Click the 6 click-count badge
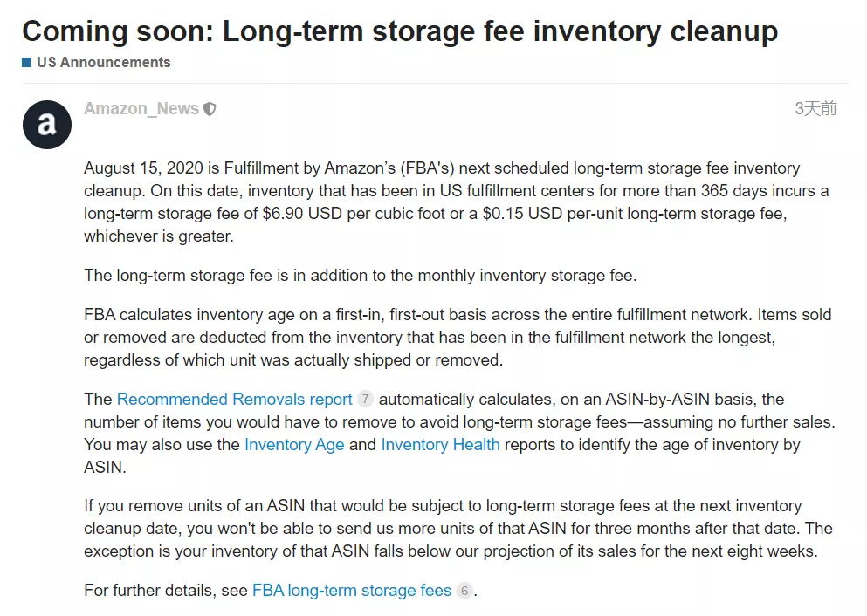Viewport: 867px width, 616px height. (464, 591)
